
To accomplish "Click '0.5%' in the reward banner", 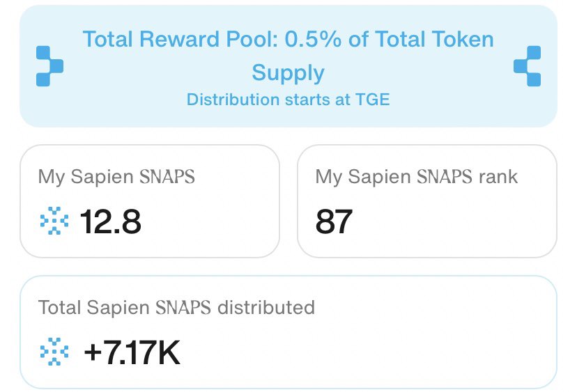I will click(313, 39).
